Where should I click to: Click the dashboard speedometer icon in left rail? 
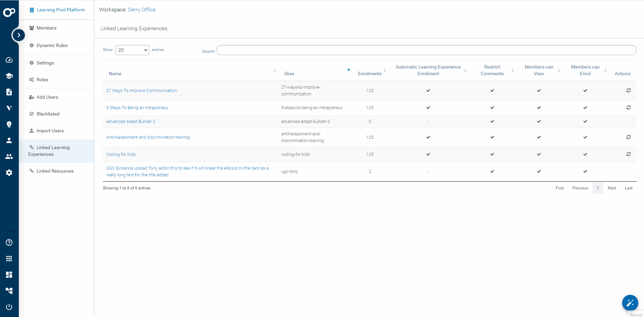pos(9,60)
